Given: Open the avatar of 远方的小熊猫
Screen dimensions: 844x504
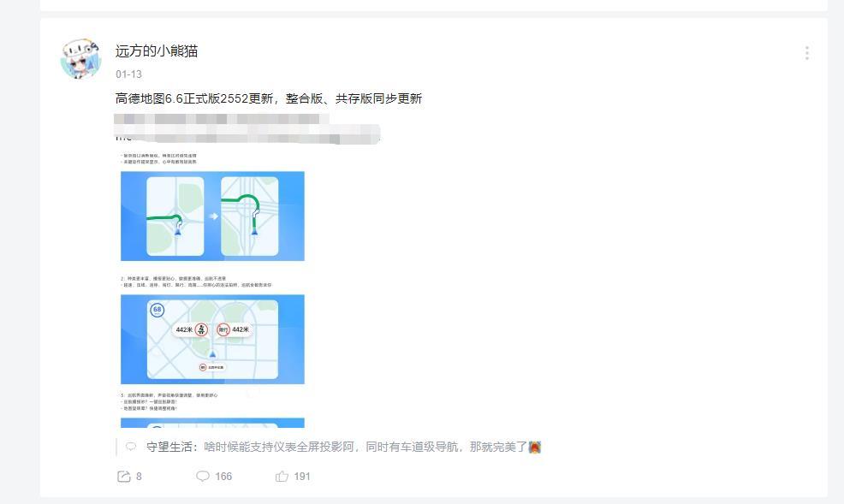Looking at the screenshot, I should click(x=80, y=59).
